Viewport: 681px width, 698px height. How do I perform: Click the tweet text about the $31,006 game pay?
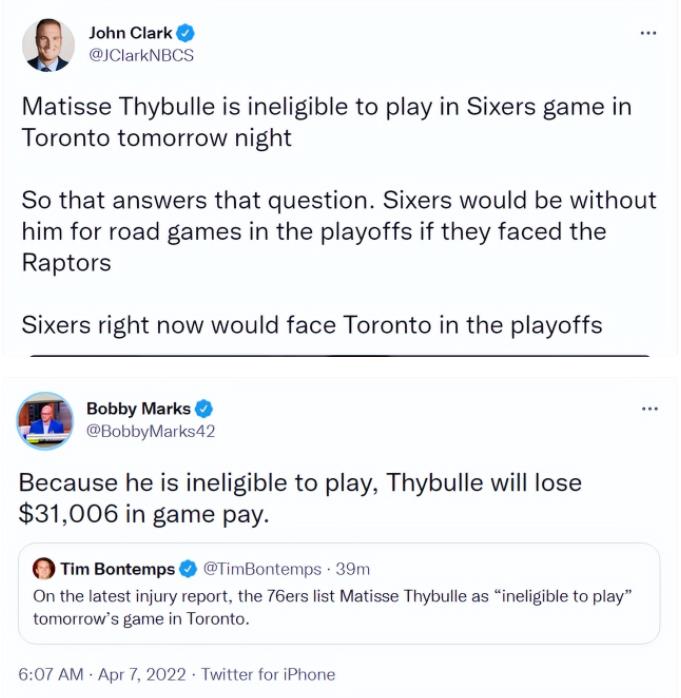(300, 498)
